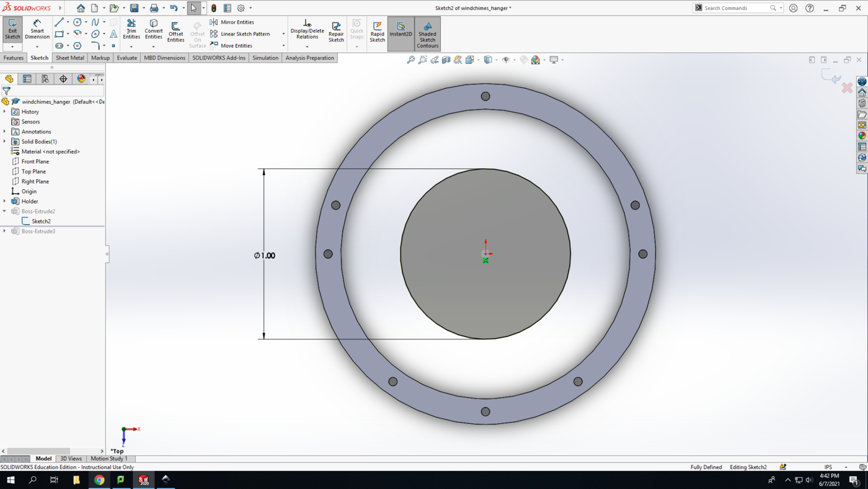Click the Home icon in title toolbar
Image resolution: width=868 pixels, height=489 pixels.
pyautogui.click(x=81, y=8)
